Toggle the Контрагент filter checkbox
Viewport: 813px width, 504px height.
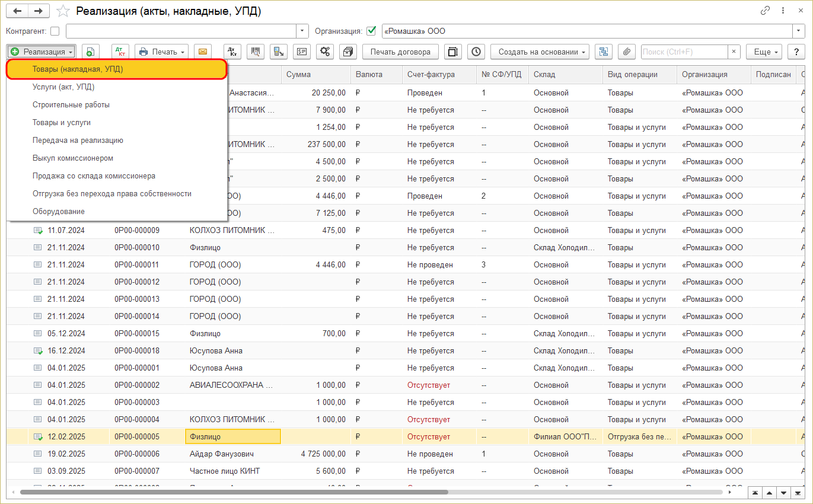pos(55,31)
